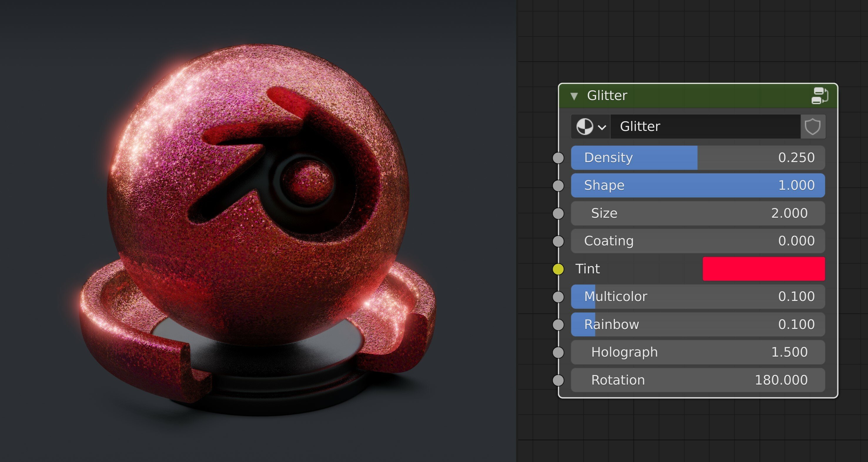Toggle the fake user shield icon
The image size is (868, 462).
[812, 127]
